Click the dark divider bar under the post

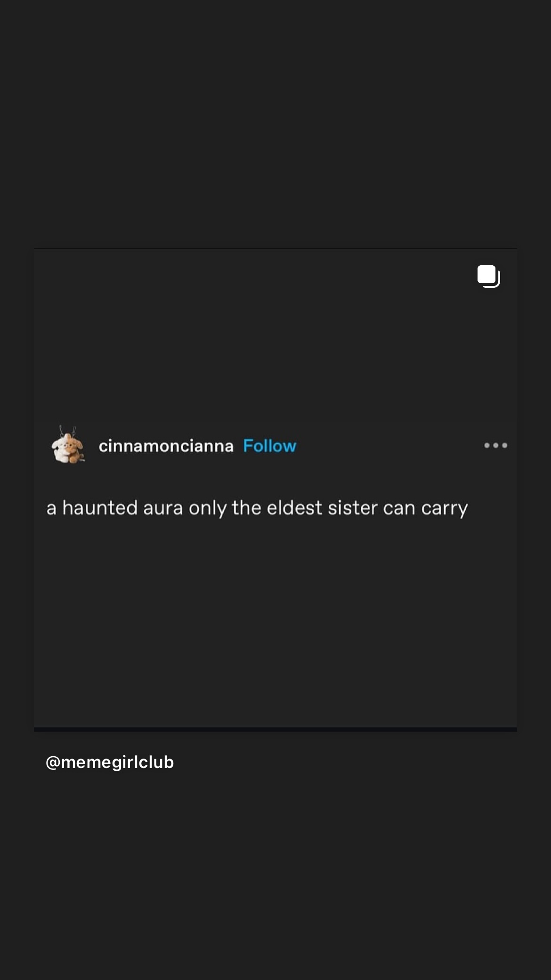pos(275,729)
